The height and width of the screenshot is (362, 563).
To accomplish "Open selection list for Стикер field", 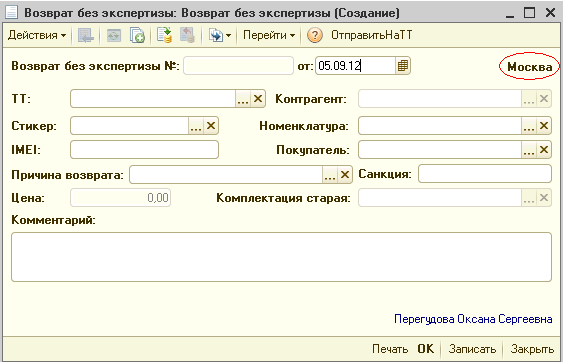I will tap(196, 126).
